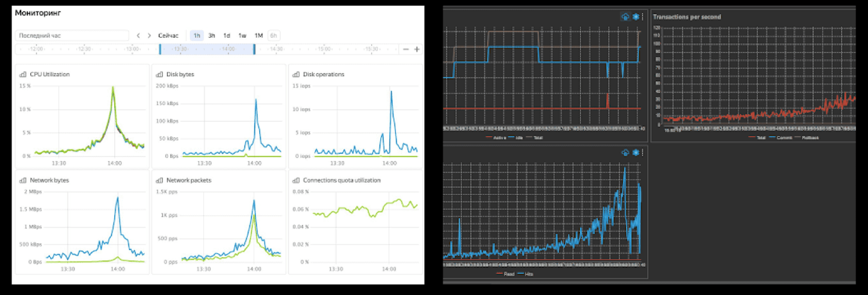Screen dimensions: 868x295
Task: Select the 3h time range tab
Action: click(211, 36)
